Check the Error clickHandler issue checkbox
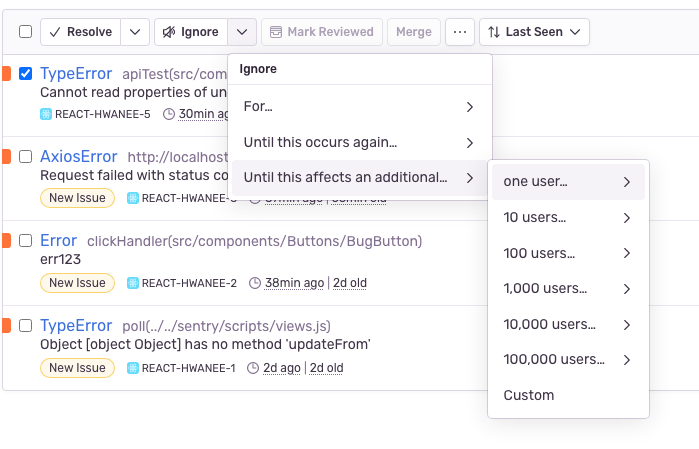699x449 pixels. point(26,241)
